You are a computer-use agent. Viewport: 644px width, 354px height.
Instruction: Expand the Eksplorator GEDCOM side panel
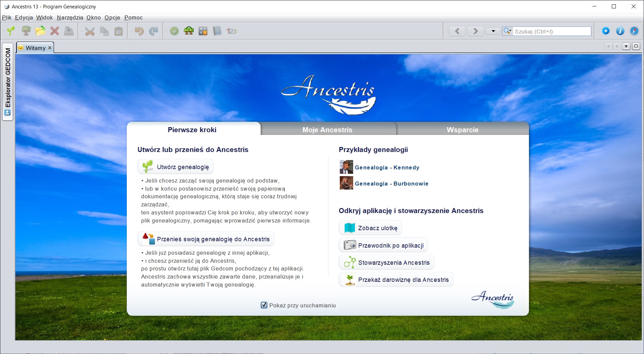(7, 82)
